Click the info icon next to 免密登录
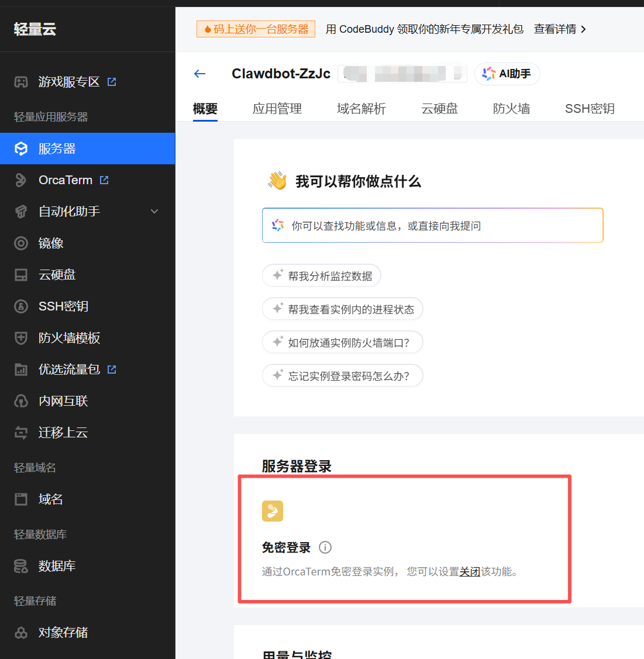This screenshot has height=659, width=644. pos(325,547)
